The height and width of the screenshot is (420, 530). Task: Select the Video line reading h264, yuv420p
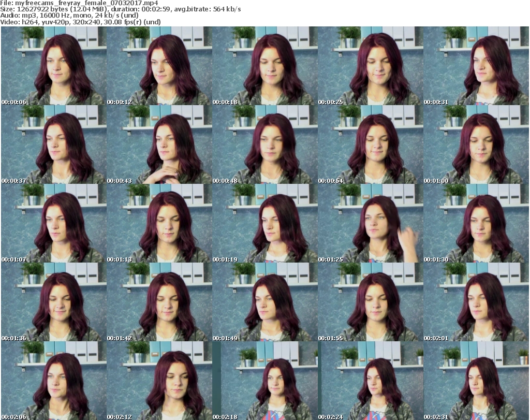(x=80, y=22)
